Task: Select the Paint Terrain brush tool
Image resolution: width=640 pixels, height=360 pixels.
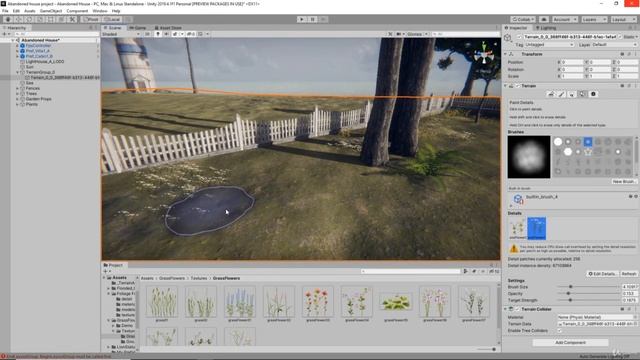Action: point(561,94)
